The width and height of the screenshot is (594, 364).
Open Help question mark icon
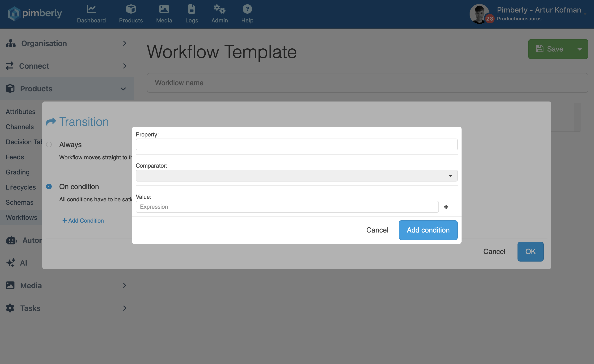click(247, 10)
